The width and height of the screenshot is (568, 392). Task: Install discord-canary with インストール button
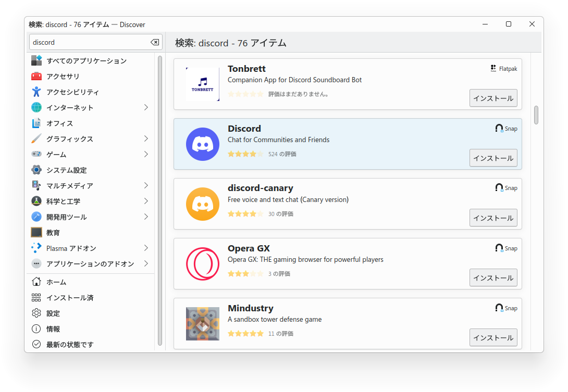click(x=493, y=218)
